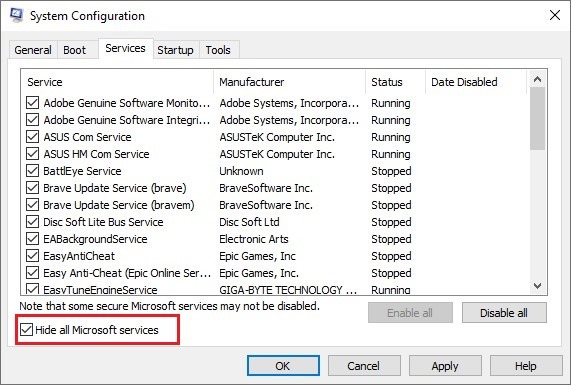The image size is (571, 385).
Task: Uncheck Adobe Genuine Software Integrity service
Action: click(32, 120)
